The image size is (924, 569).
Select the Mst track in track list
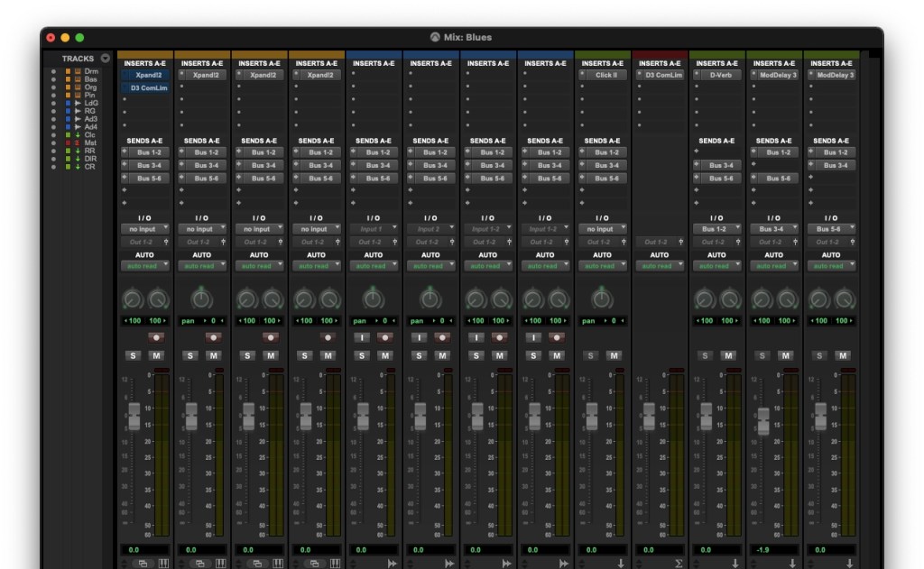90,143
